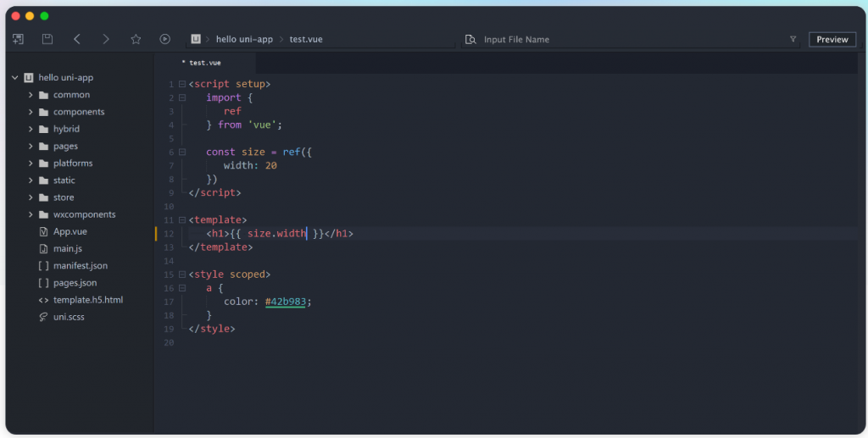Expand the components folder chevron
The width and height of the screenshot is (868, 438).
pyautogui.click(x=31, y=113)
